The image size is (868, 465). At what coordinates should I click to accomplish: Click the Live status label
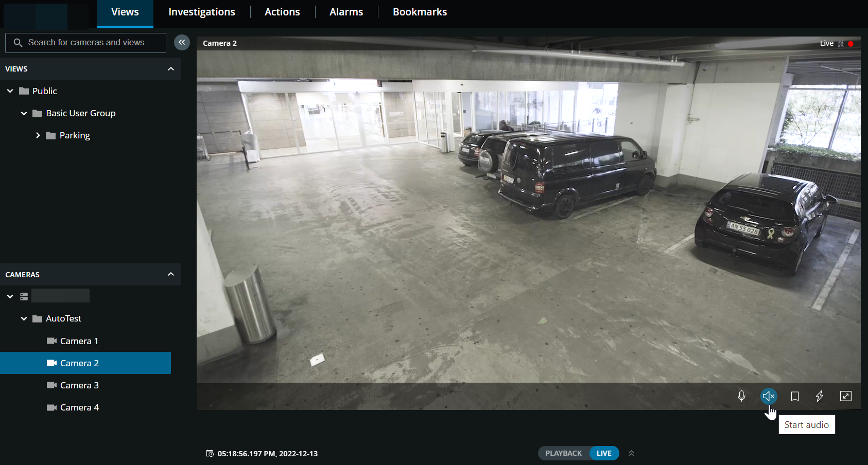click(x=827, y=44)
